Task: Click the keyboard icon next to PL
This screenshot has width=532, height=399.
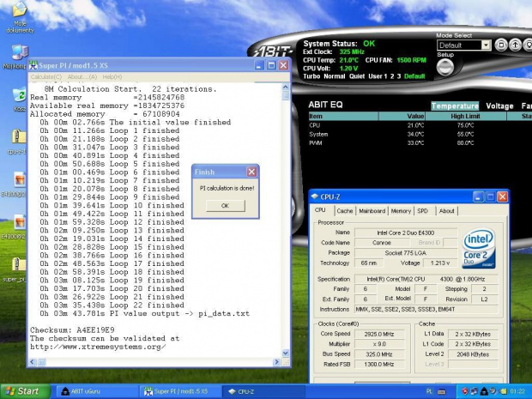Action: click(442, 391)
